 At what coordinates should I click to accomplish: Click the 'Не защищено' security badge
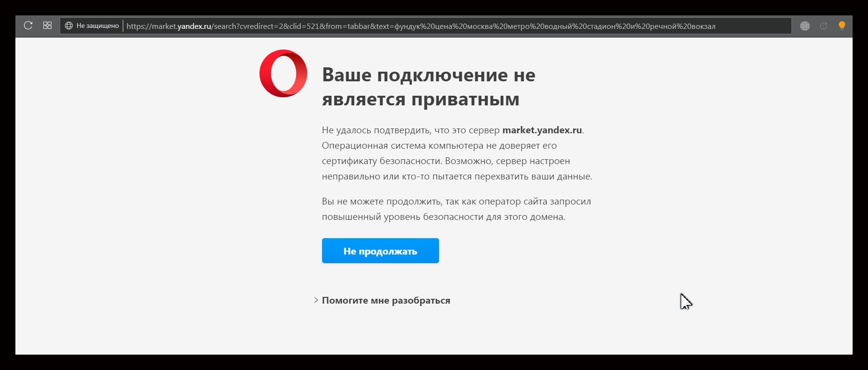point(92,26)
